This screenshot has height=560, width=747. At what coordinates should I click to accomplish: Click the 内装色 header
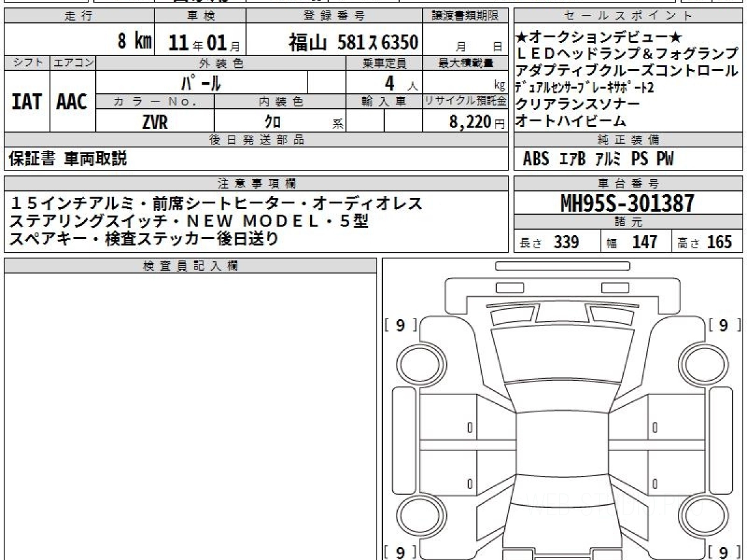click(280, 101)
